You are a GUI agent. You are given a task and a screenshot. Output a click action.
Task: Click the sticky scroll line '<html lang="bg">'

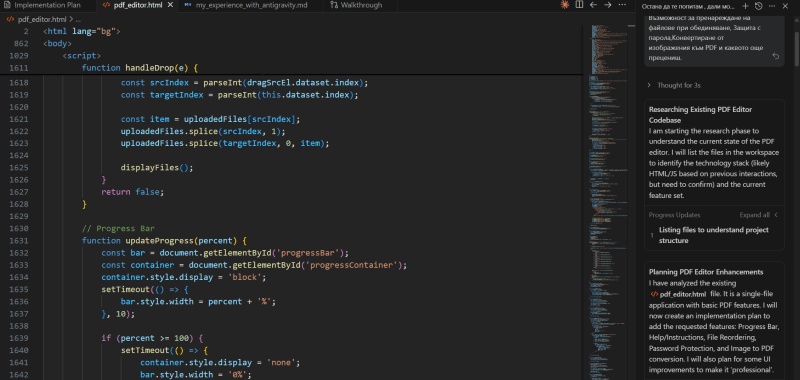pos(82,31)
